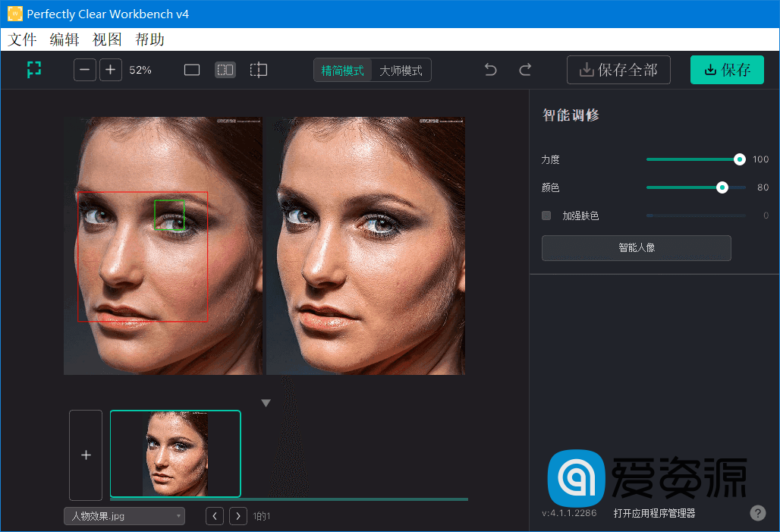Undo the last adjustment
Screen dimensions: 780x532
coord(490,69)
